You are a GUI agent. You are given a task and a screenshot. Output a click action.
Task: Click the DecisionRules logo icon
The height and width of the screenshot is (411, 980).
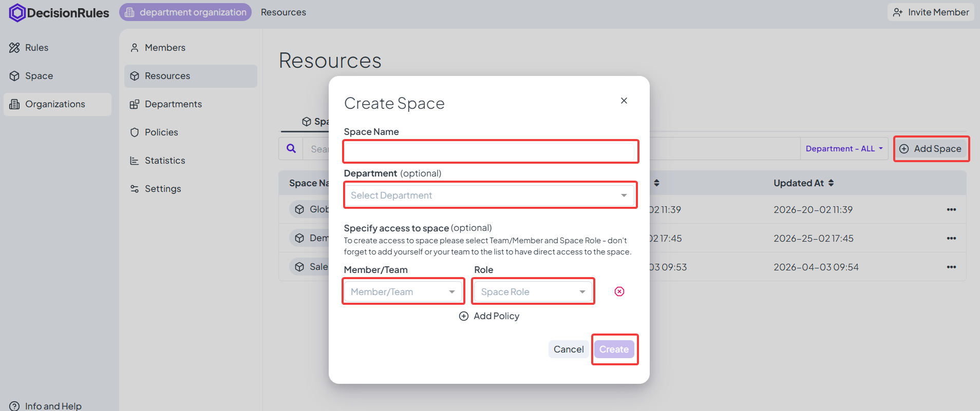point(17,13)
